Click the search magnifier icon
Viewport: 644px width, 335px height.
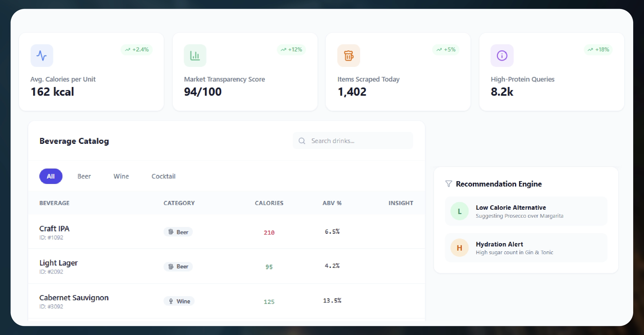pyautogui.click(x=302, y=141)
